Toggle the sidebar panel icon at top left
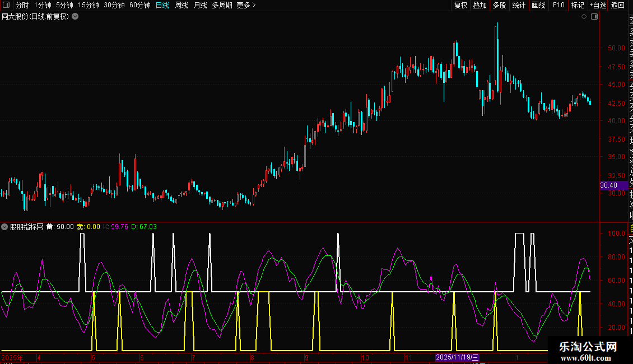 6,5
